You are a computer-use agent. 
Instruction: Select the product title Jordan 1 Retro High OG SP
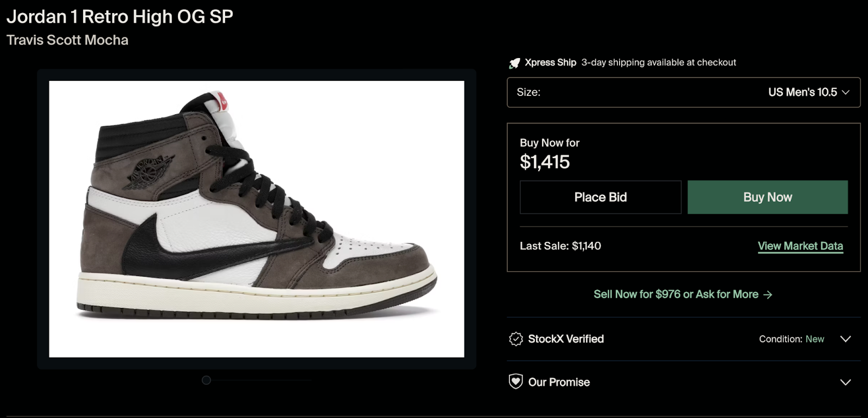click(x=119, y=16)
